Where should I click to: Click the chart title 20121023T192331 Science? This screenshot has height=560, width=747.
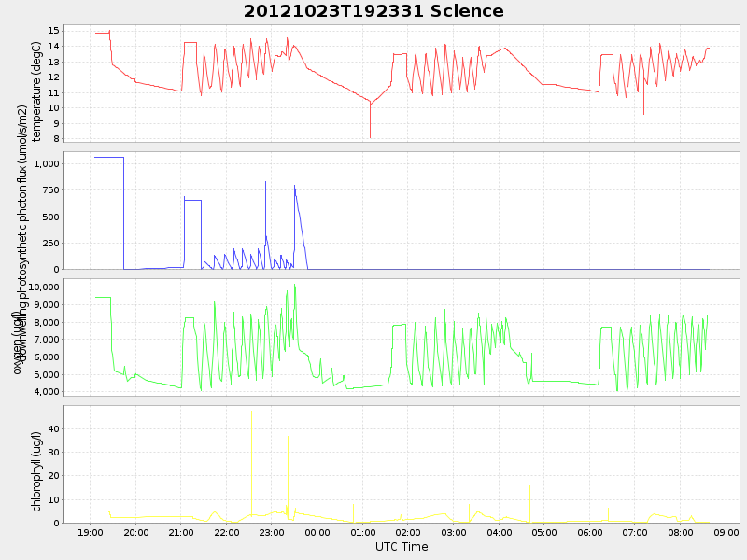[x=373, y=11]
